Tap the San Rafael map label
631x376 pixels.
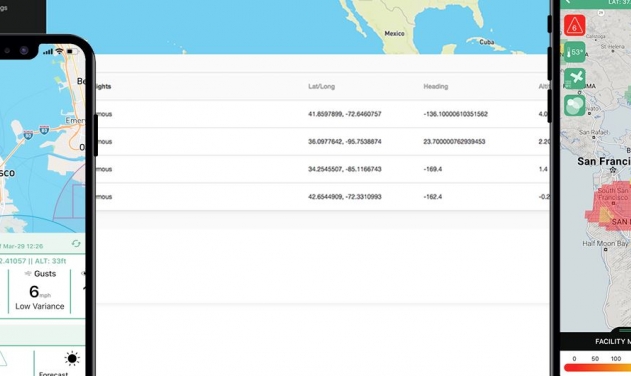(594, 132)
